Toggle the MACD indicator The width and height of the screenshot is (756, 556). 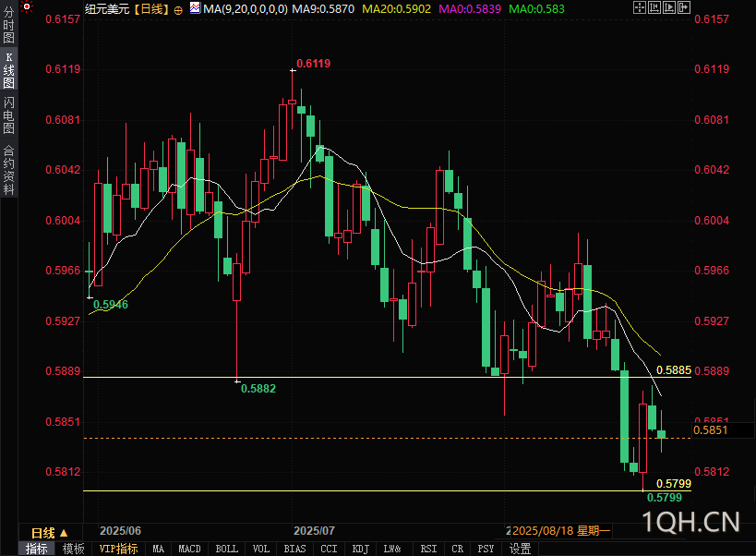(189, 549)
